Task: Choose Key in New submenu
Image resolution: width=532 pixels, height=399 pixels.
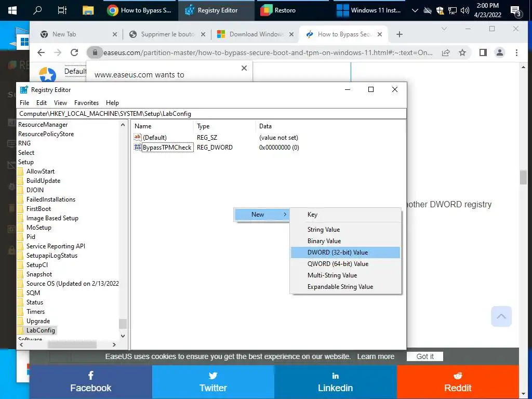Action: pos(345,215)
